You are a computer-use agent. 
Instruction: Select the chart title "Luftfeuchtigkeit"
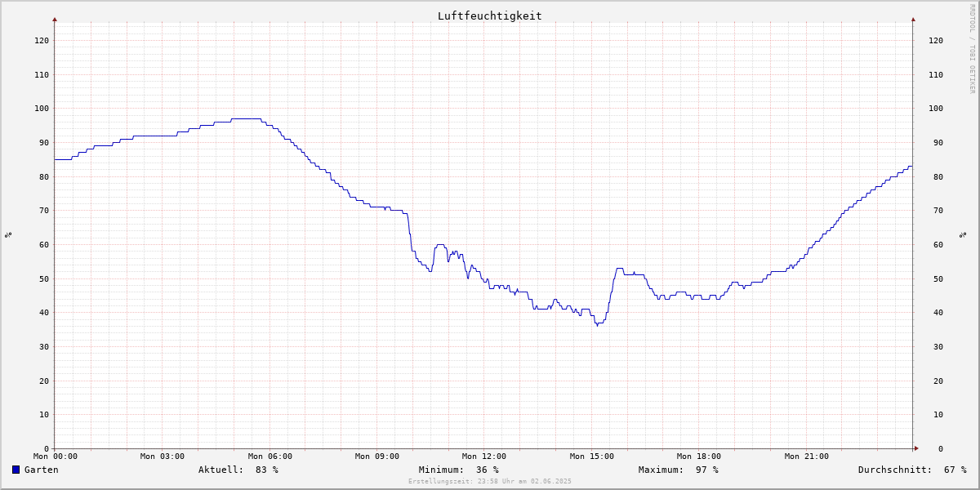490,16
